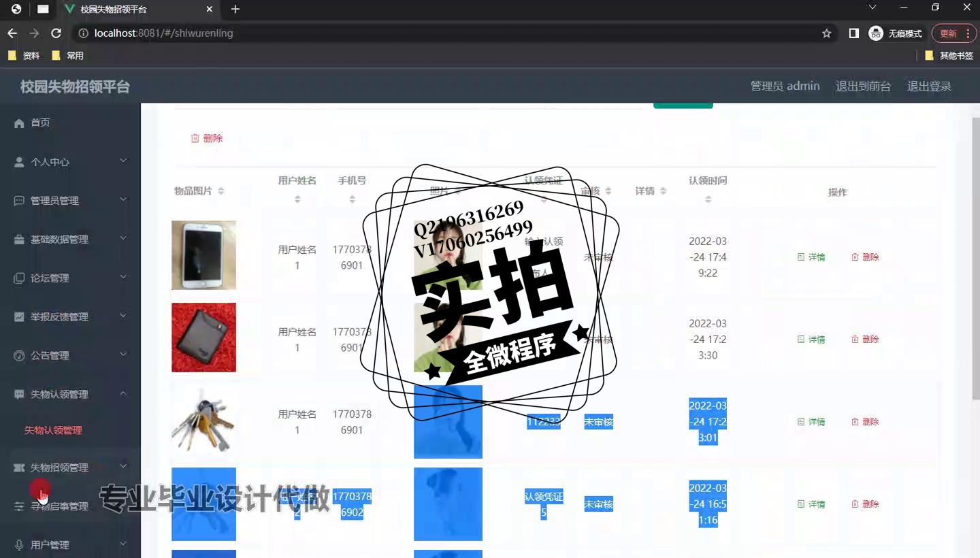
Task: Expand the 公告管理 menu
Action: click(70, 356)
